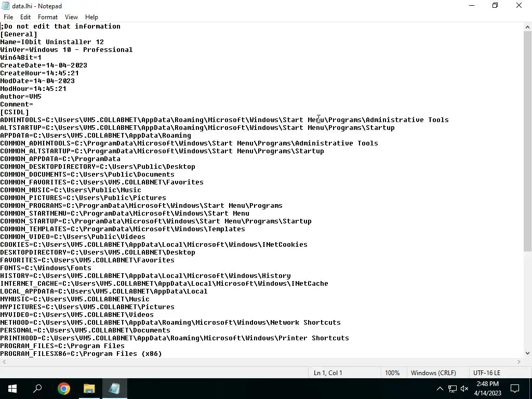Click the NETHOOD= path line

click(170, 323)
